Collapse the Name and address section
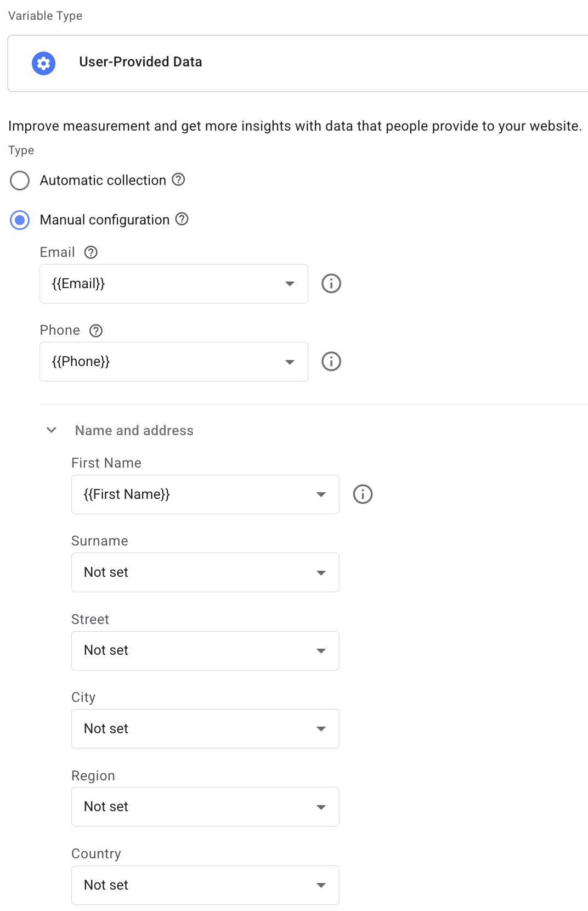The image size is (588, 911). tap(52, 430)
